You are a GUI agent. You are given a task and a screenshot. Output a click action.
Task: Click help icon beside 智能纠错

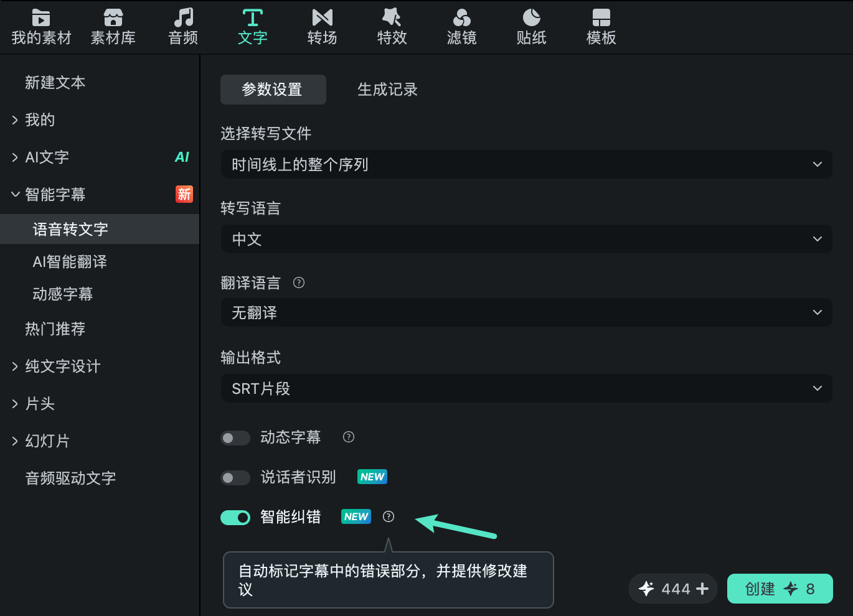(389, 516)
